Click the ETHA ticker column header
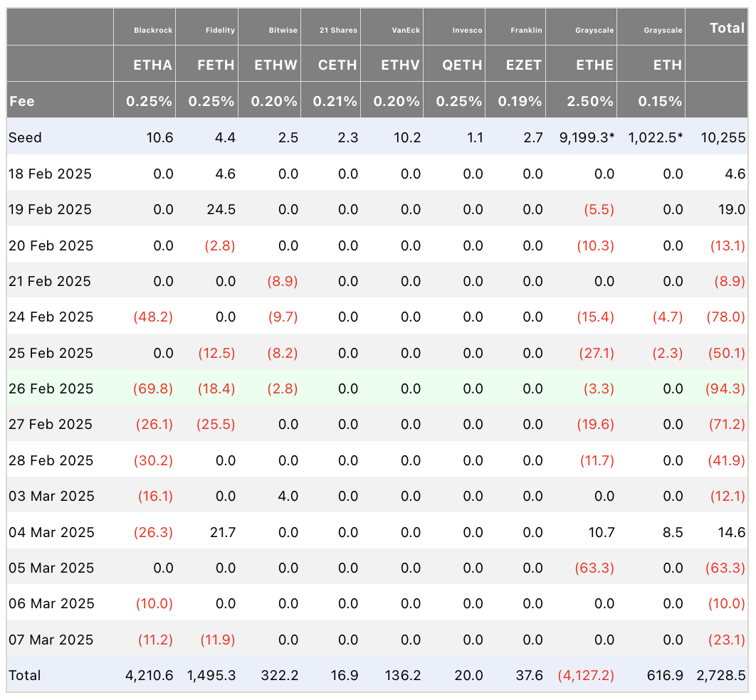Screen dimensions: 756x700 (x=152, y=65)
